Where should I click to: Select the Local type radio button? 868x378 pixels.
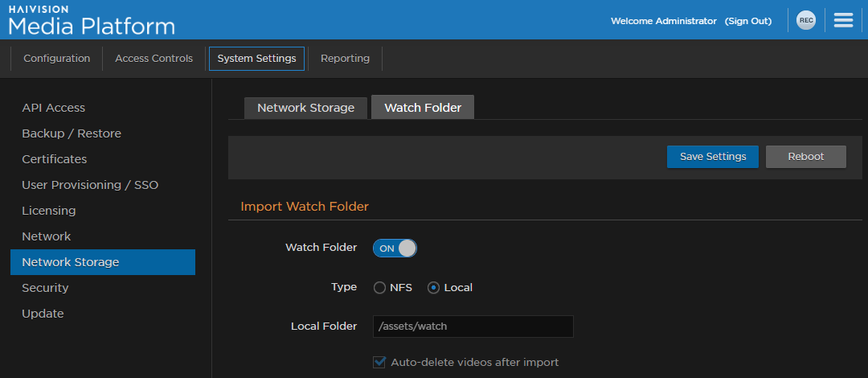click(434, 288)
